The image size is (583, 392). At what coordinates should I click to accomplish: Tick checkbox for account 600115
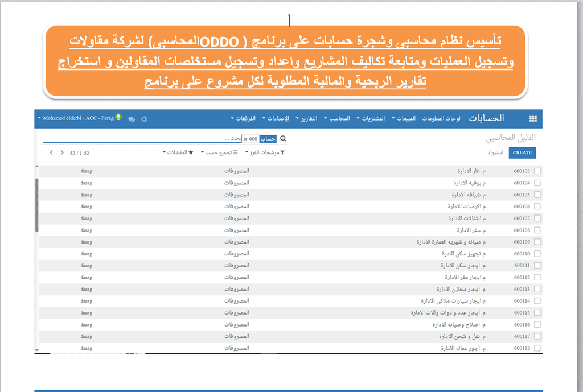pyautogui.click(x=537, y=313)
